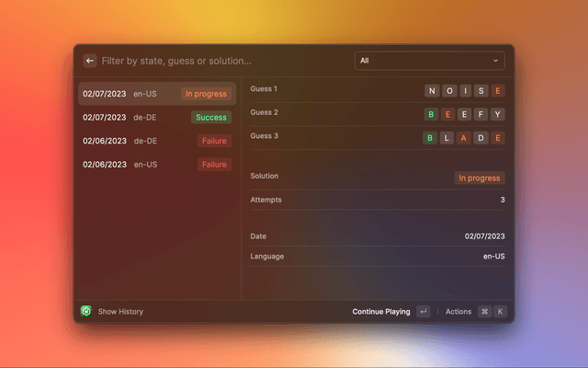This screenshot has height=368, width=588.
Task: Click the In progress Solution tag
Action: [480, 178]
